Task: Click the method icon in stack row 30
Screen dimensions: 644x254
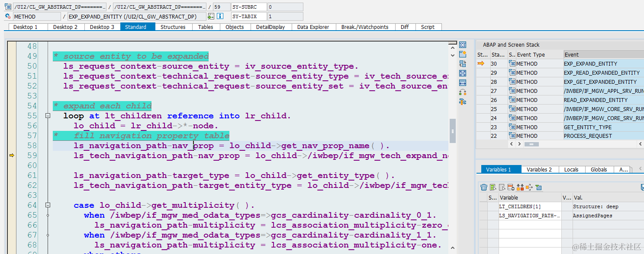Action: 512,63
